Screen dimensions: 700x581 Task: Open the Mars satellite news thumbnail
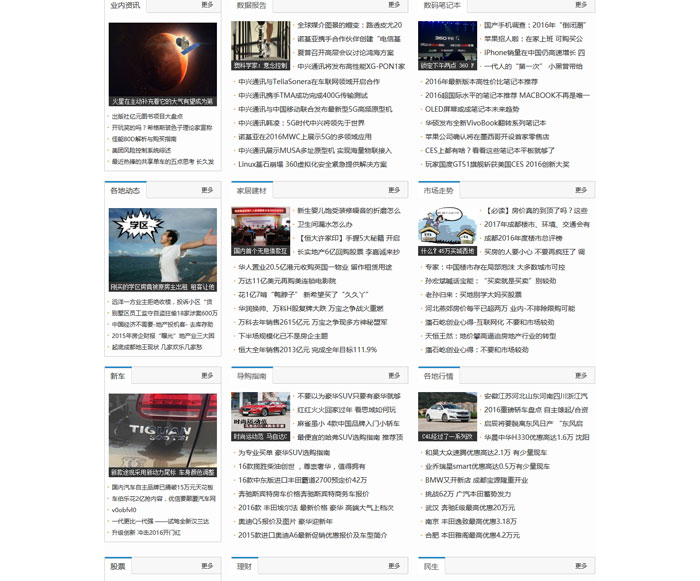pyautogui.click(x=163, y=63)
